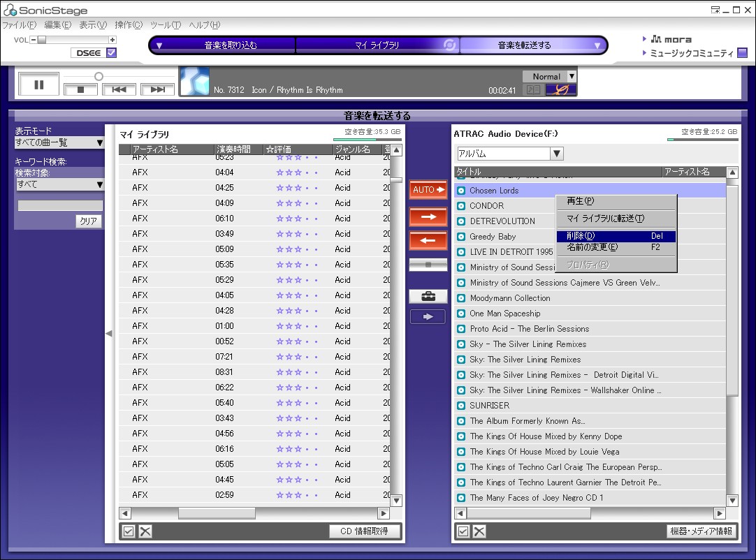Open the toolbox icon between panels
This screenshot has width=756, height=560.
coord(428,296)
